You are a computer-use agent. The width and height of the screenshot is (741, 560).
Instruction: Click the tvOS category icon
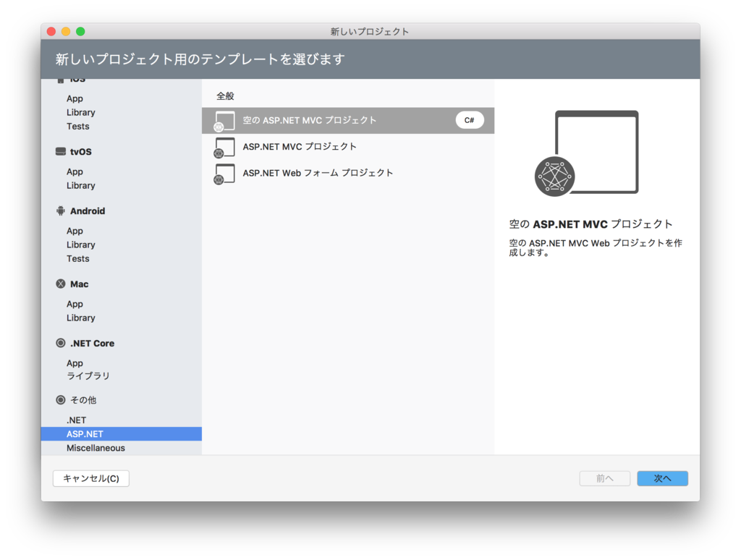[x=61, y=152]
